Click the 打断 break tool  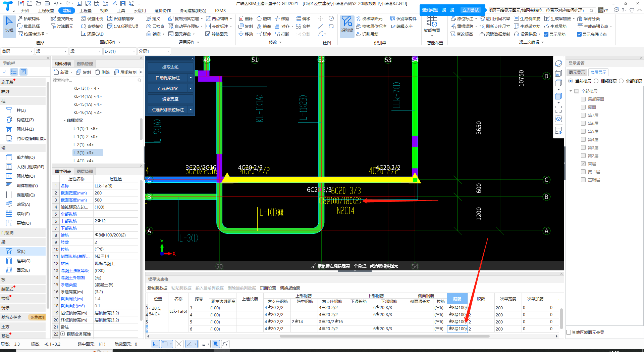(x=282, y=34)
